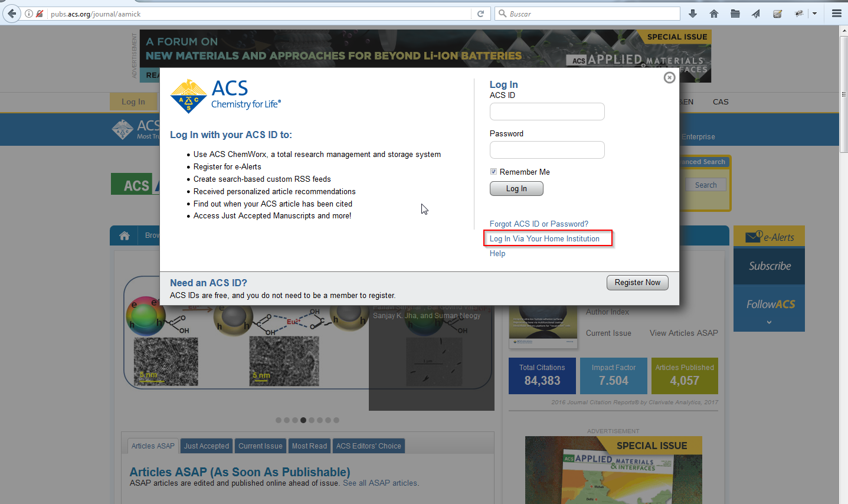Open the Author Index link

607,312
